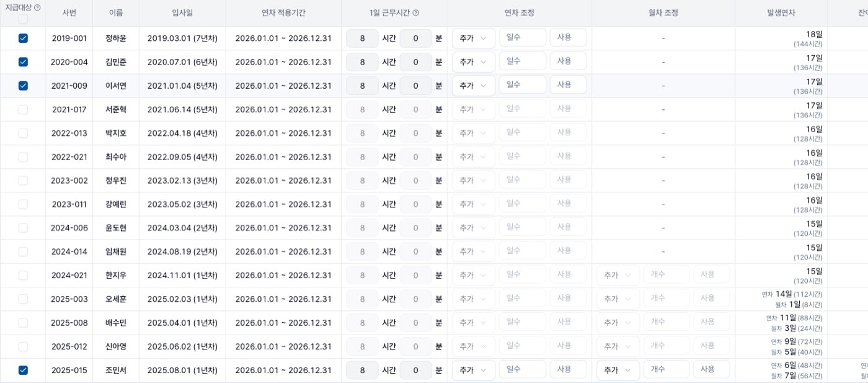This screenshot has height=383, width=868.
Task: Click the hours field in 조민서's row
Action: [x=362, y=370]
